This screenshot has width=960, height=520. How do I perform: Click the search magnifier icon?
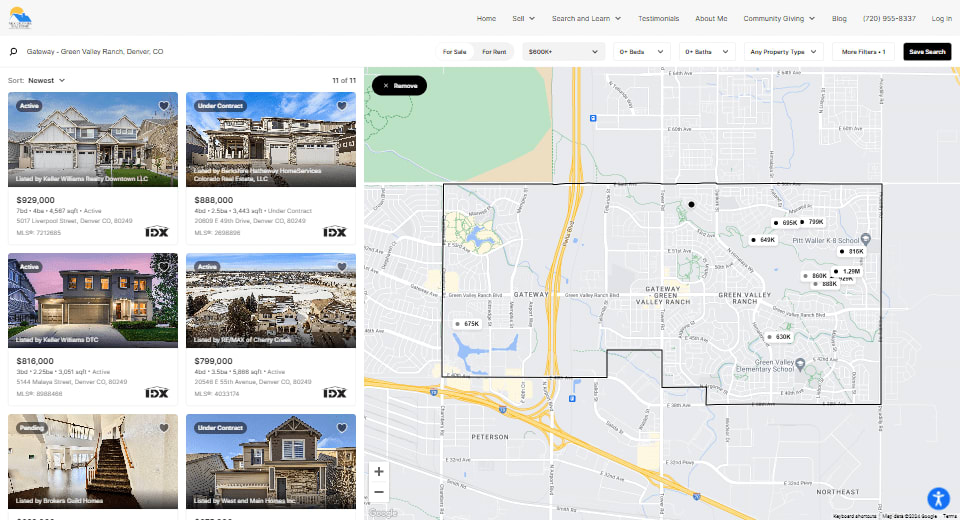coord(13,52)
